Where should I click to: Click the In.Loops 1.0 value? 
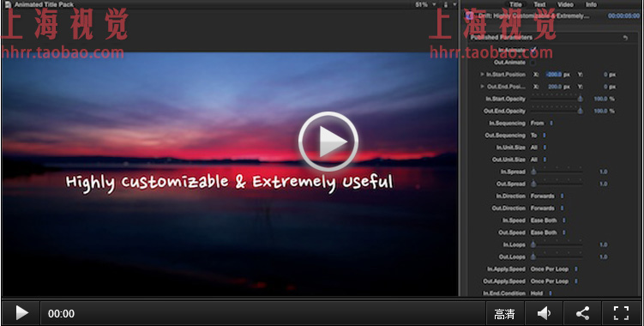(x=604, y=244)
